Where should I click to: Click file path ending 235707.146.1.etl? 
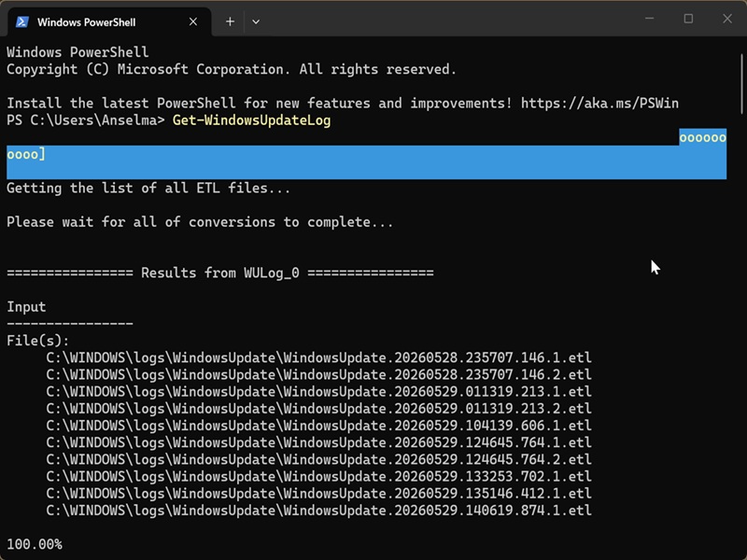pos(318,357)
